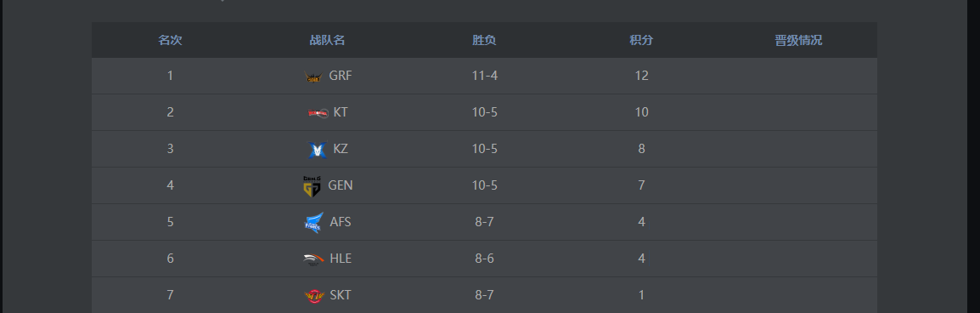Viewport: 980px width, 313px height.
Task: Open the GEN team name link
Action: pos(341,185)
